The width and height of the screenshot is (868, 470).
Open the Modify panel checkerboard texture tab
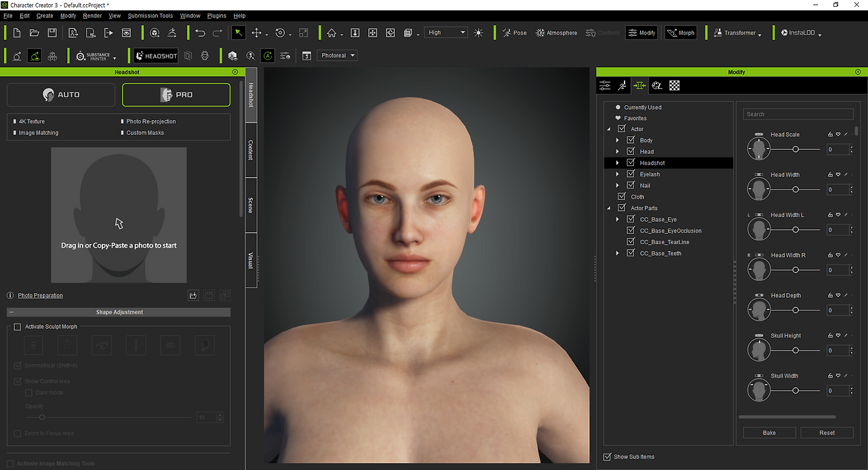tap(675, 85)
